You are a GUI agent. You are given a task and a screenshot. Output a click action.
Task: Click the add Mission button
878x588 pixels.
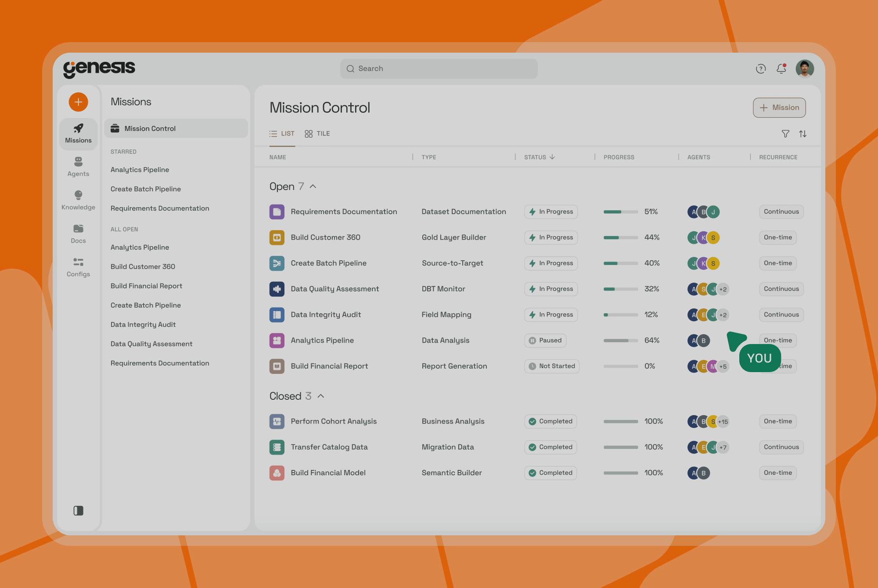pyautogui.click(x=779, y=108)
